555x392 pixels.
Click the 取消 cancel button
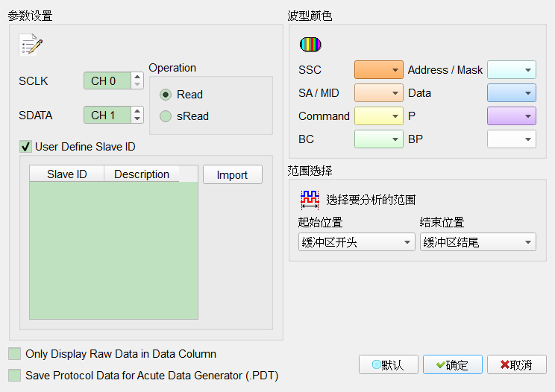[x=517, y=364]
